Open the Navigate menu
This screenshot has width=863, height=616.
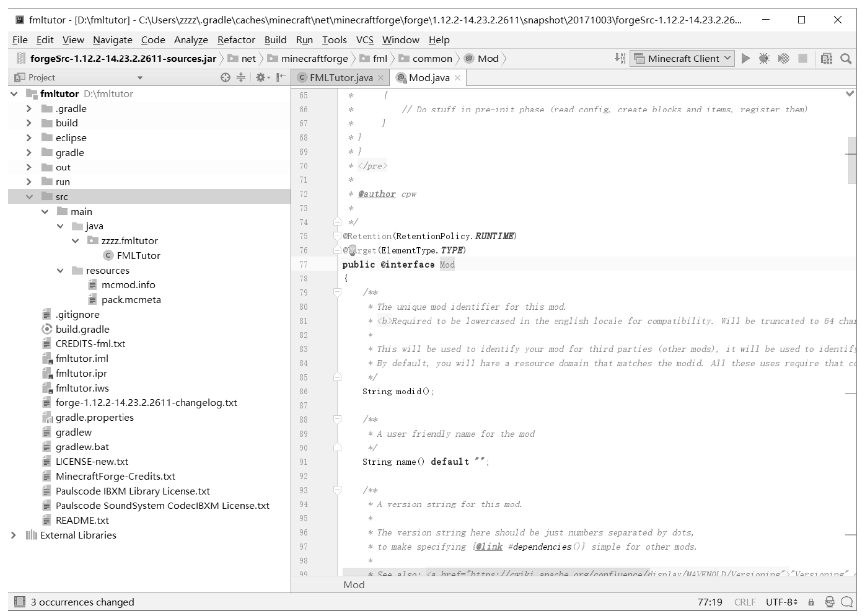113,40
